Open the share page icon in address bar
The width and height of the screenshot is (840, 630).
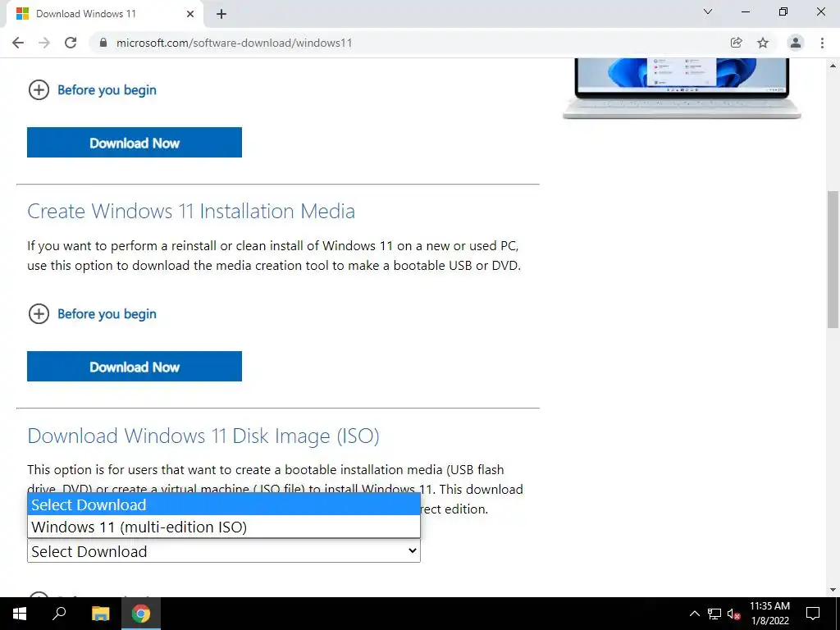click(x=737, y=43)
